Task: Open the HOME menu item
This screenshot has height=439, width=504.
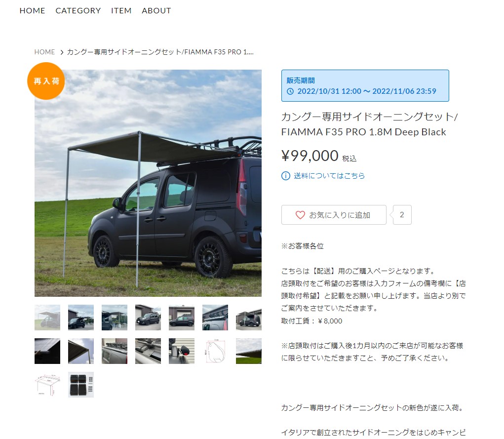Action: (x=32, y=10)
